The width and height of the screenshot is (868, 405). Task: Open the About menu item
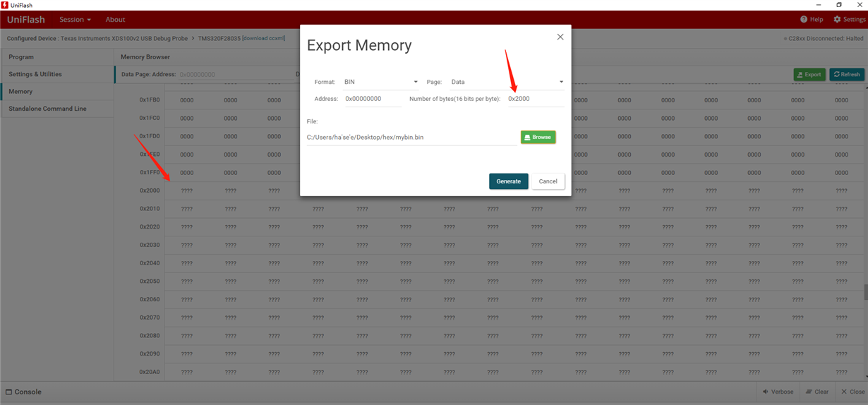tap(115, 20)
